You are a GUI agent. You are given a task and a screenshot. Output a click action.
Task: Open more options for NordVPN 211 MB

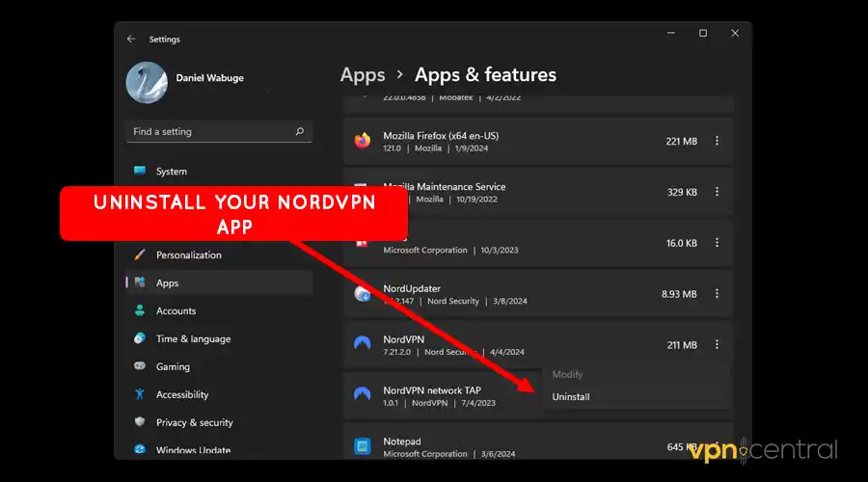[x=717, y=344]
